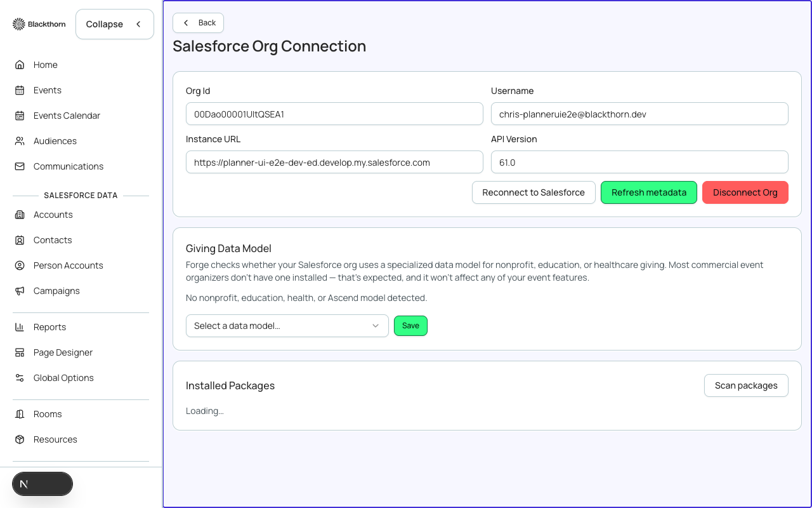This screenshot has height=508, width=812.
Task: Click the Collapse chevron arrow
Action: pos(138,24)
